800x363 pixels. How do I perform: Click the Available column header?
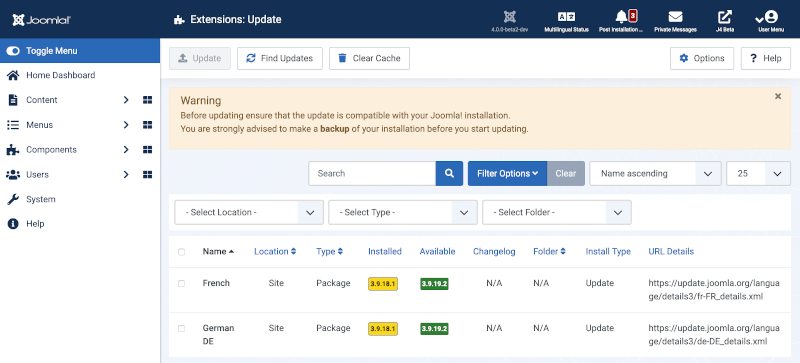coord(437,252)
